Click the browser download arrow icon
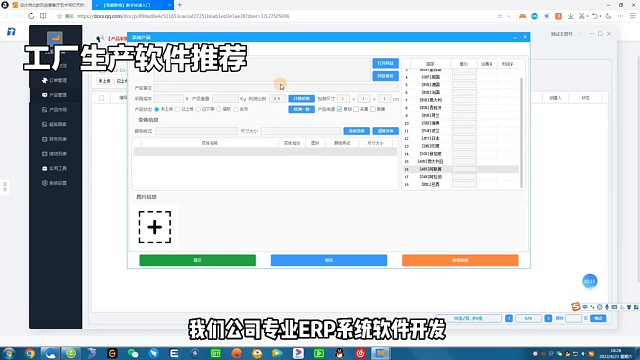 pyautogui.click(x=571, y=16)
